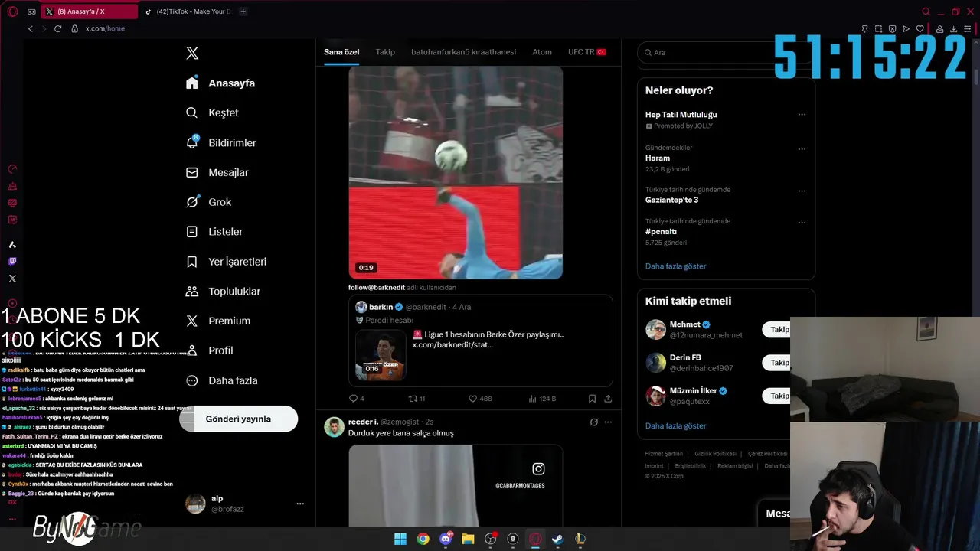Open Twitch in Opera sidebar

12,262
